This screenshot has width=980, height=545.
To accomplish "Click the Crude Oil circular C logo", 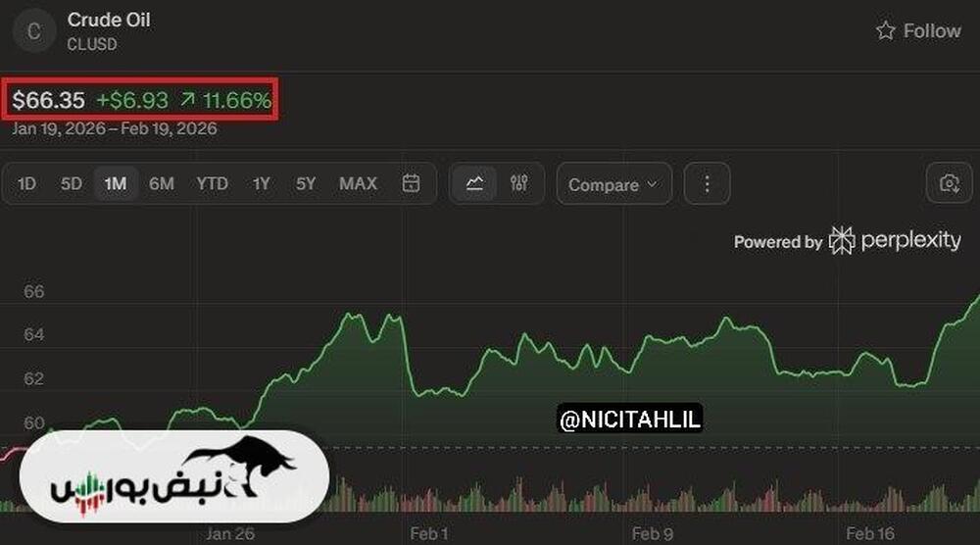I will pyautogui.click(x=34, y=31).
